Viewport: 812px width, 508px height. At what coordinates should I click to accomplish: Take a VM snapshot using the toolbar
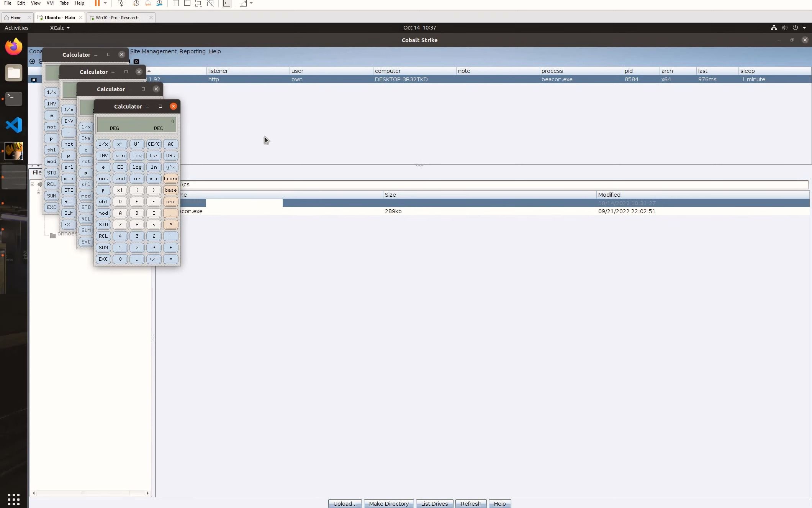[136, 3]
